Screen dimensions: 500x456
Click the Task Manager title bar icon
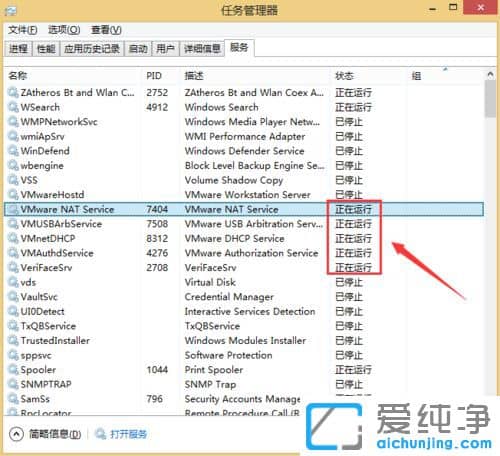[10, 11]
